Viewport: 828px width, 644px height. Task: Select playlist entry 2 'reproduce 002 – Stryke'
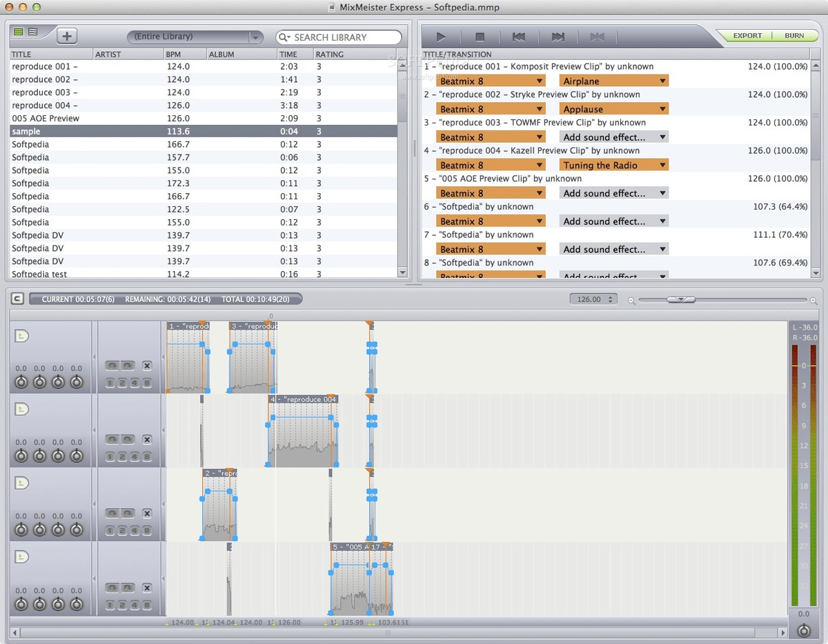615,94
